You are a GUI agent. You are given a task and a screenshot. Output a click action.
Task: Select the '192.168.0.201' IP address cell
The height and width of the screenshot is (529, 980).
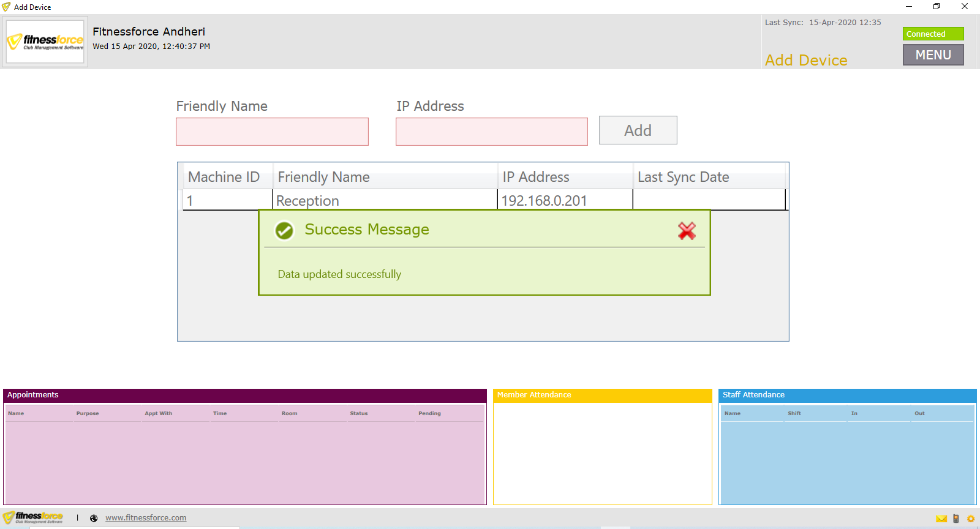tap(565, 200)
